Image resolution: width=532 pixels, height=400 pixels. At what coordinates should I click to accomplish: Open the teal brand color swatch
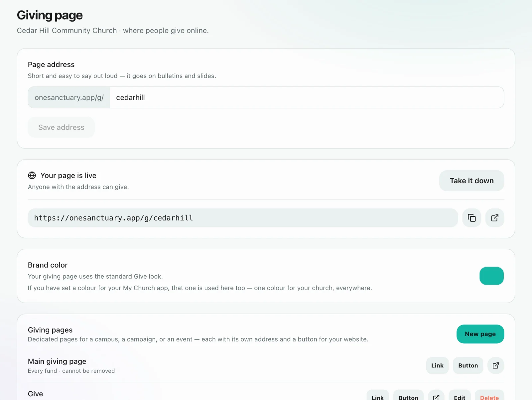[x=491, y=276]
